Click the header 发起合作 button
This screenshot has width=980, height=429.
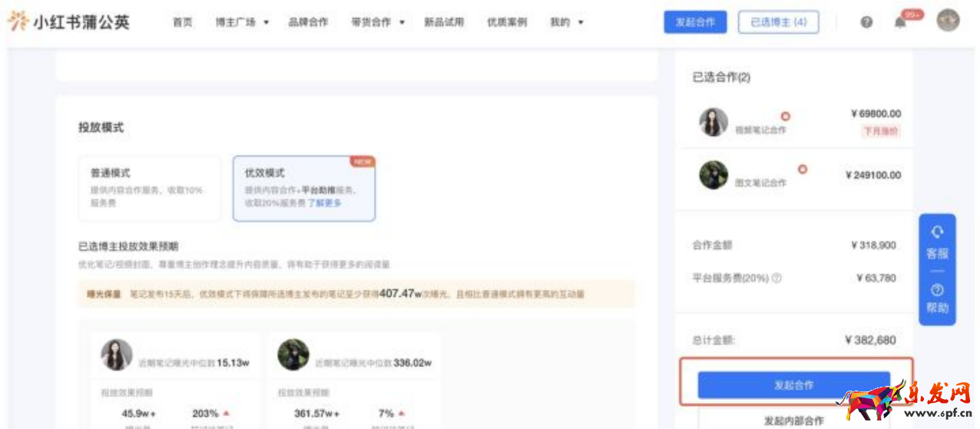tap(695, 22)
